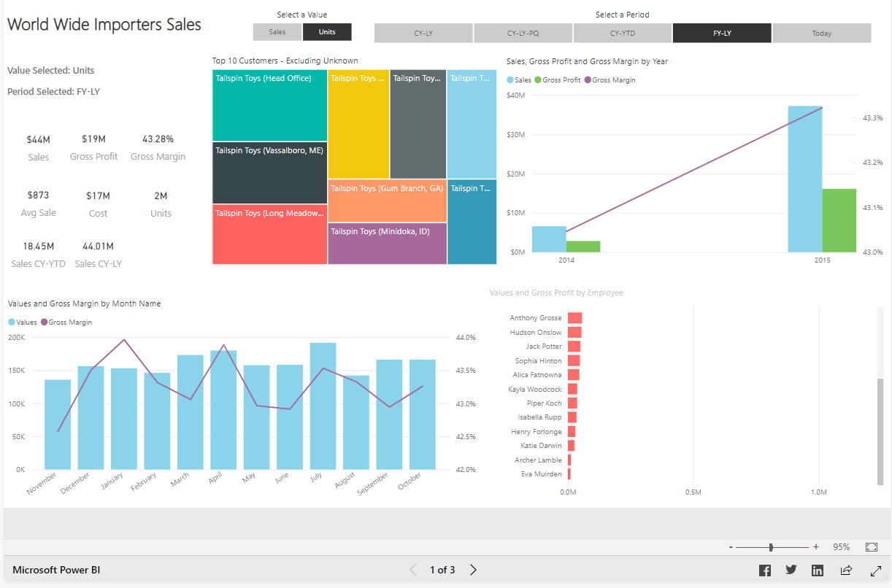Open the share arrow icon

pyautogui.click(x=846, y=570)
